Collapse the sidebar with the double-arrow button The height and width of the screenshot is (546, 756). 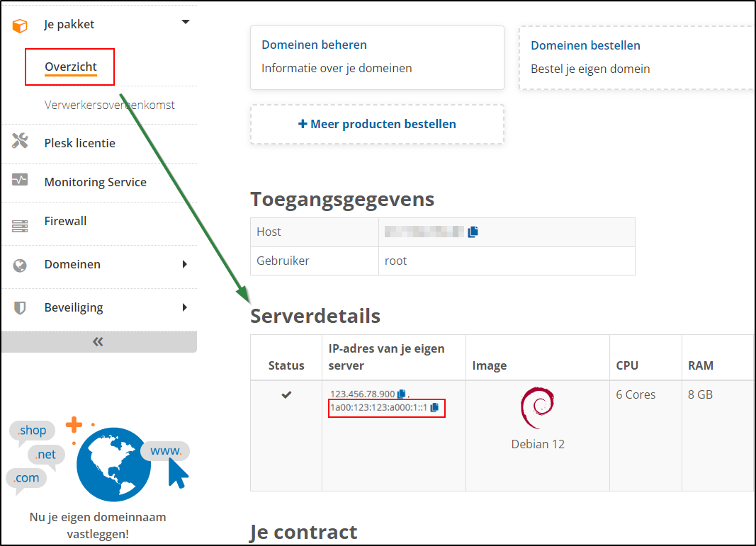(98, 341)
